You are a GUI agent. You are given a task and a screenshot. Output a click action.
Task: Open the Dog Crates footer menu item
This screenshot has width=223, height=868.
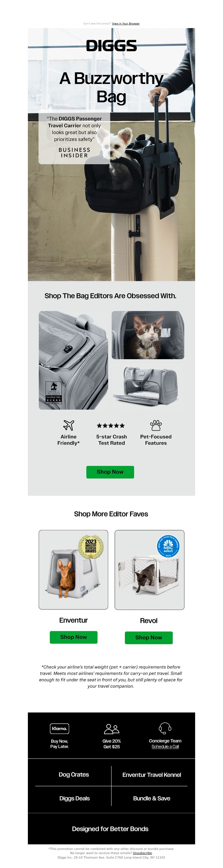point(74,774)
